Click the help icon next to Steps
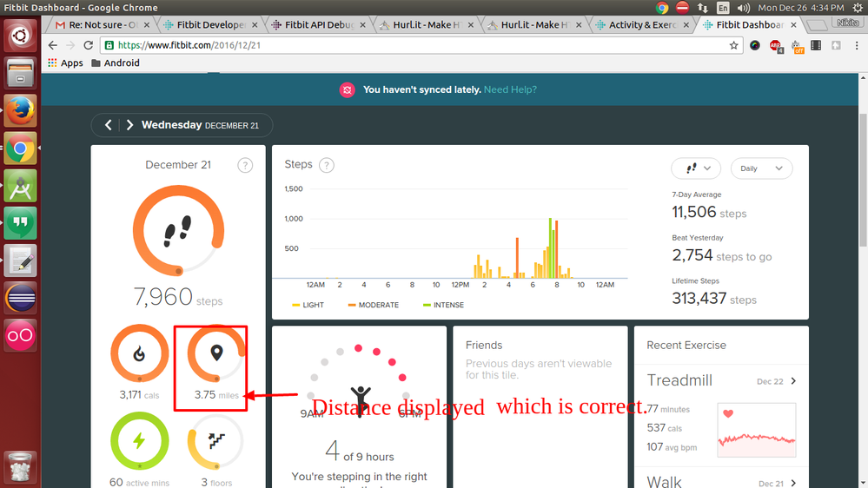 pyautogui.click(x=327, y=165)
